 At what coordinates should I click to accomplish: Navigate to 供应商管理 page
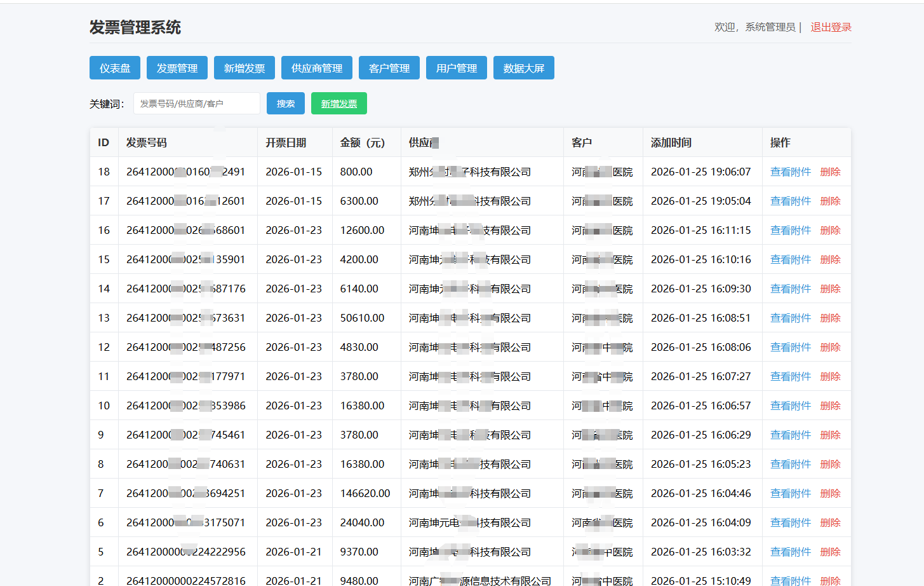(x=317, y=68)
